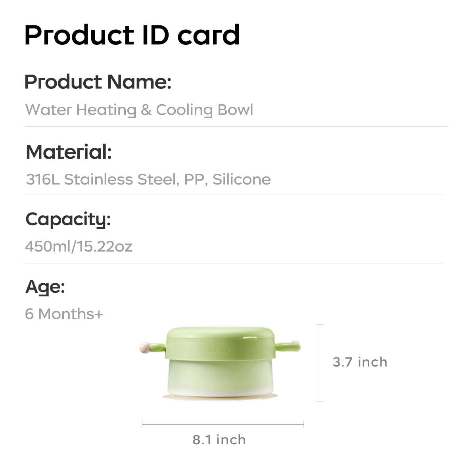The height and width of the screenshot is (476, 476).
Task: Select the "Age:" label
Action: 45,287
